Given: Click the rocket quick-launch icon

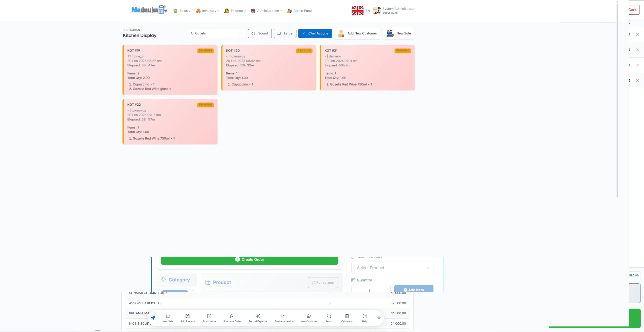Looking at the screenshot, I should click(x=153, y=318).
